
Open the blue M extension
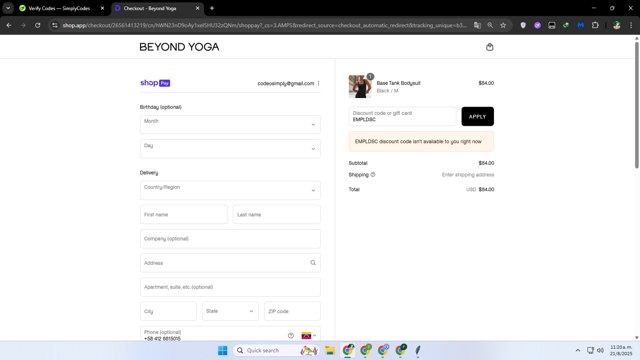pos(580,25)
